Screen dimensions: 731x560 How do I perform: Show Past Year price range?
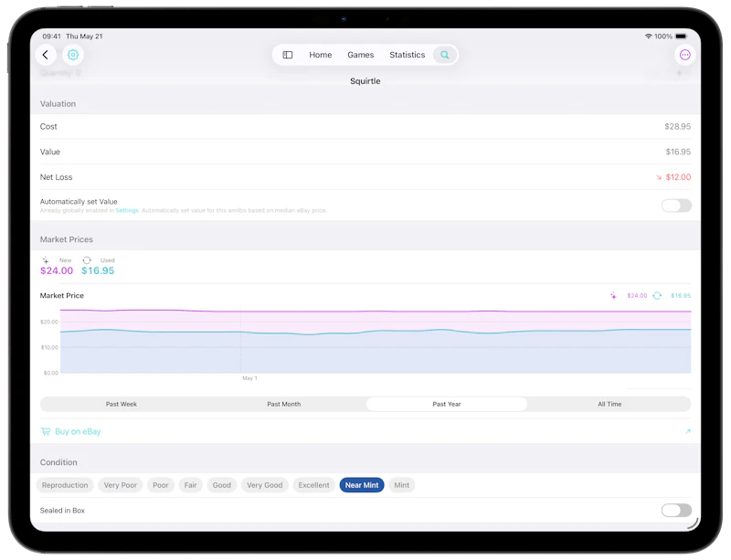click(x=447, y=405)
